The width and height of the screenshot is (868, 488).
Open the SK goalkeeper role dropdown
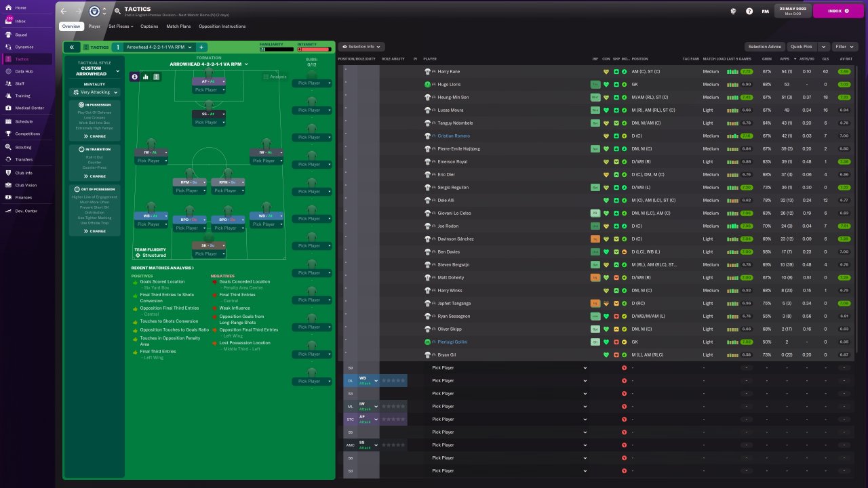point(209,245)
